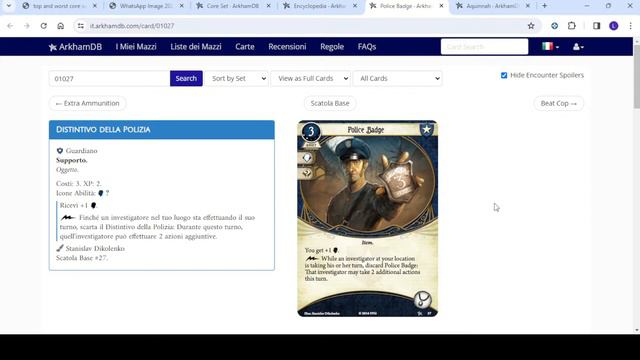Image resolution: width=640 pixels, height=360 pixels.
Task: Toggle the browser side panel icon
Action: point(596,26)
